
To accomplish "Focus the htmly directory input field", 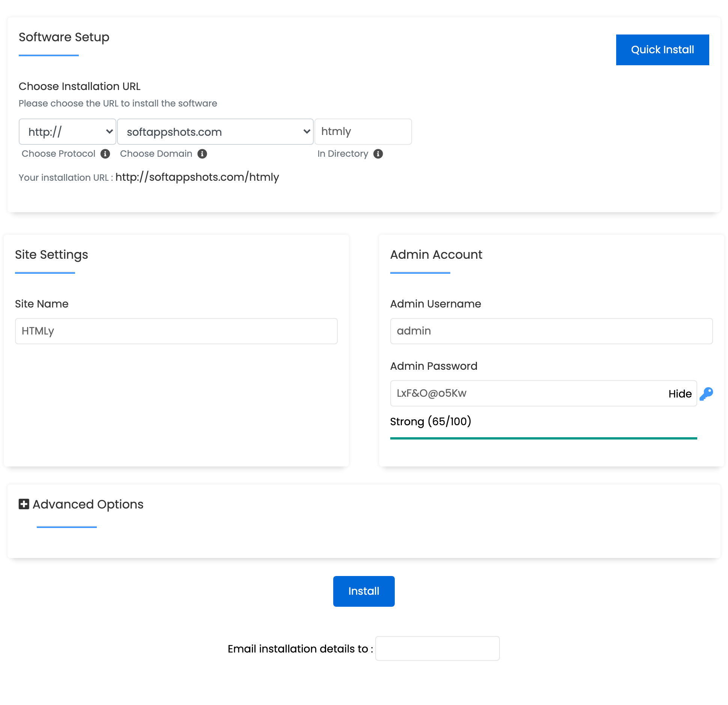I will [363, 132].
